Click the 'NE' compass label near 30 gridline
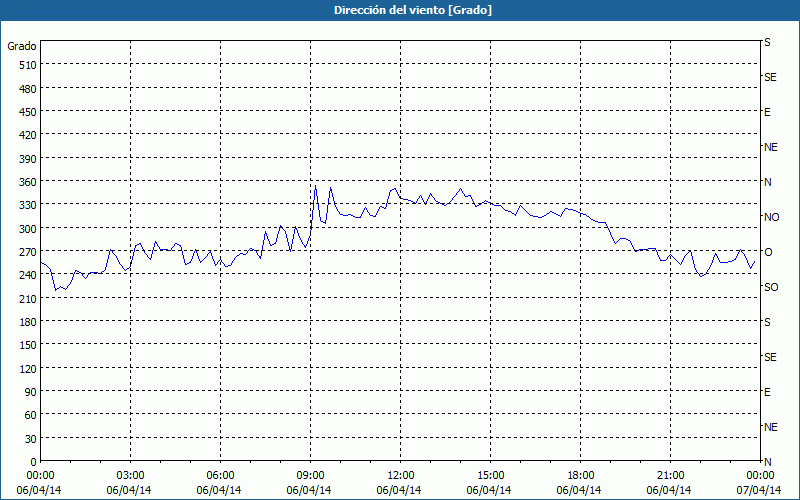This screenshot has width=800, height=500. point(770,427)
